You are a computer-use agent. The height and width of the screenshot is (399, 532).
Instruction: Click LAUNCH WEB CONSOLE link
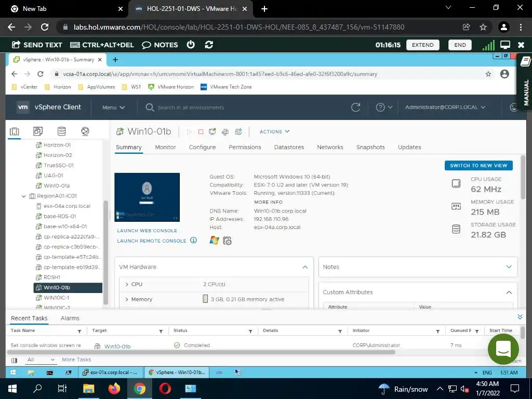(147, 231)
